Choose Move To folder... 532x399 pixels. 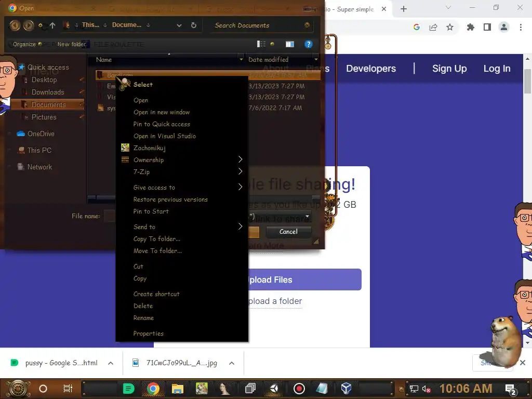click(157, 250)
